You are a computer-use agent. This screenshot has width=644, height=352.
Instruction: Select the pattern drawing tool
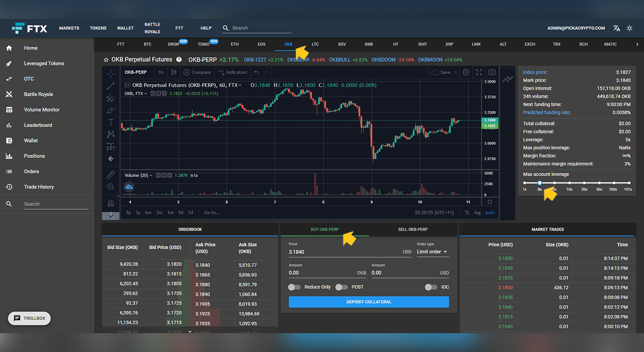click(x=111, y=134)
